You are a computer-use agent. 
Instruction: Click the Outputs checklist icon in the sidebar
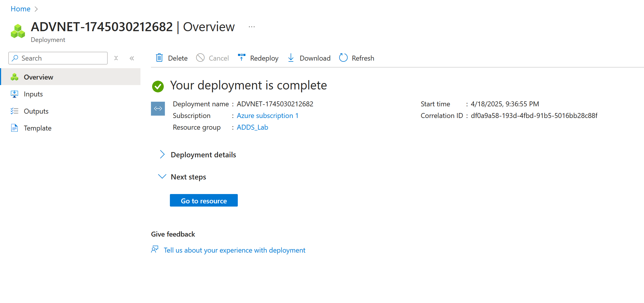point(14,111)
